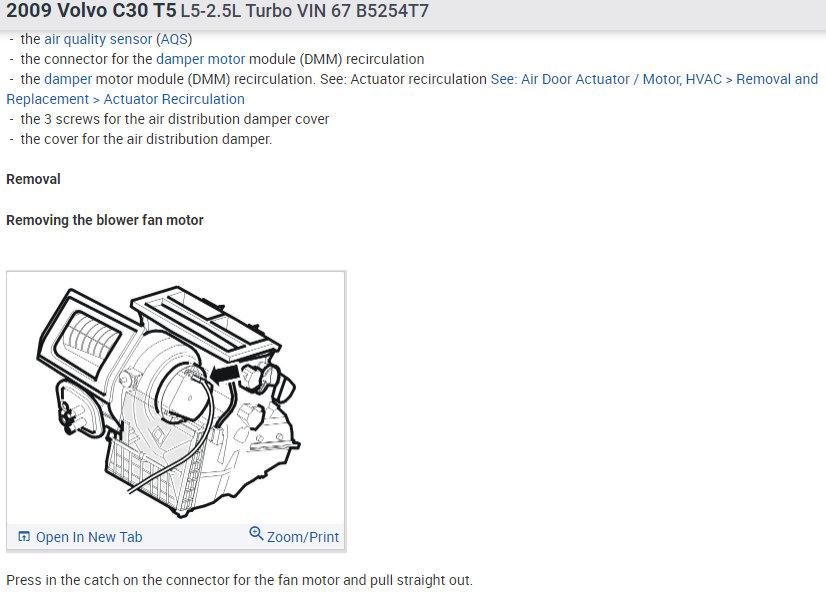The height and width of the screenshot is (603, 826).
Task: Click the 'L5-2.5L Turbo VIN 67 B5254T7' subtitle
Action: pos(304,11)
